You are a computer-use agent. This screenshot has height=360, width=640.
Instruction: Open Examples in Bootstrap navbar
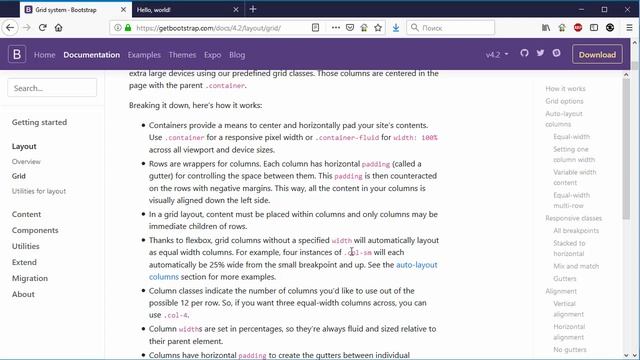point(144,55)
